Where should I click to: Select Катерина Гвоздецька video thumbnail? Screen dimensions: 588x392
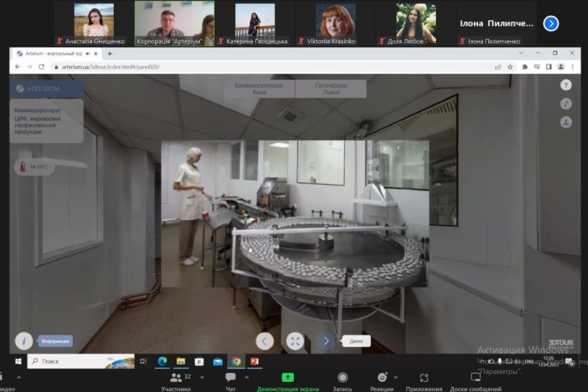point(255,23)
